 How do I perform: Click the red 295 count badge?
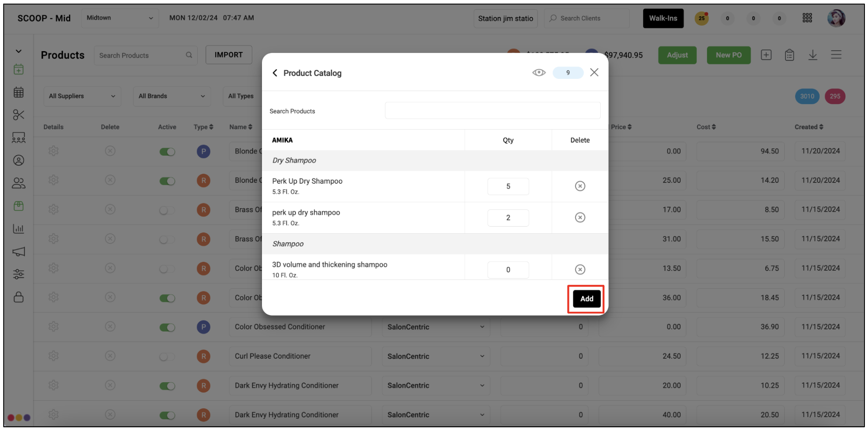pos(835,96)
